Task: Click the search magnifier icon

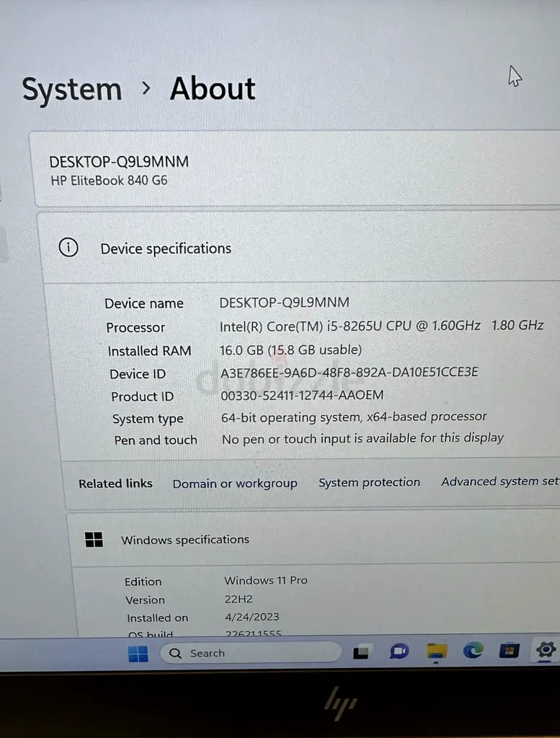Action: point(175,653)
